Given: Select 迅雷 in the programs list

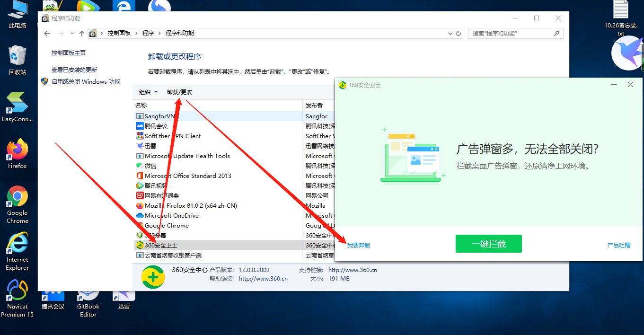Looking at the screenshot, I should 147,146.
